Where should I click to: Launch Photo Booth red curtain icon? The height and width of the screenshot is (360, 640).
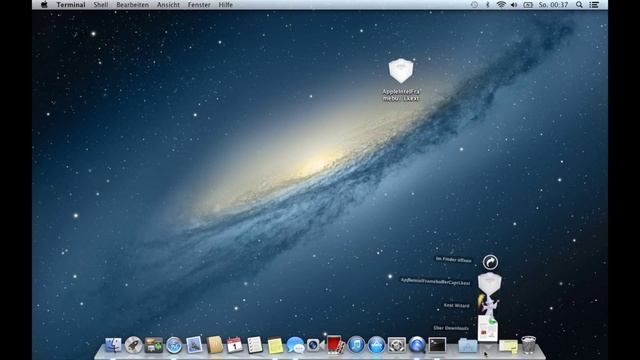(x=335, y=345)
